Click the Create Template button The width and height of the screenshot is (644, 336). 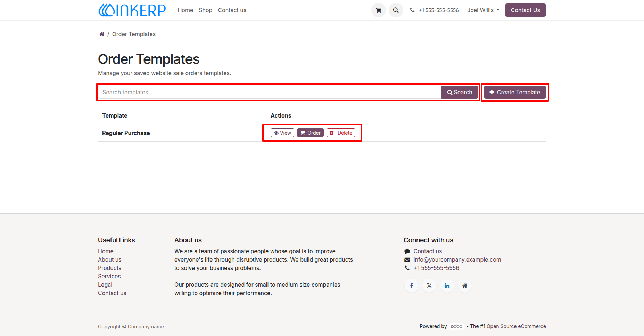pos(515,92)
